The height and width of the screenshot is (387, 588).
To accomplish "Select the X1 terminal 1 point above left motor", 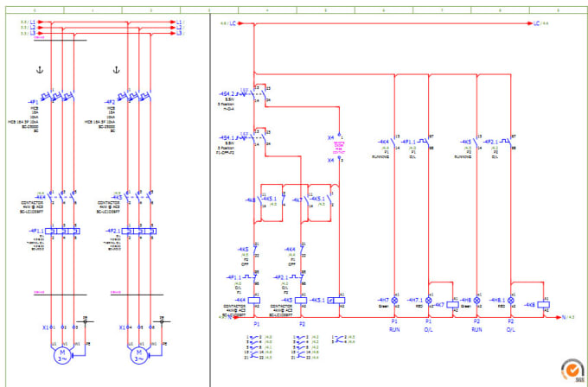I will click(x=51, y=327).
